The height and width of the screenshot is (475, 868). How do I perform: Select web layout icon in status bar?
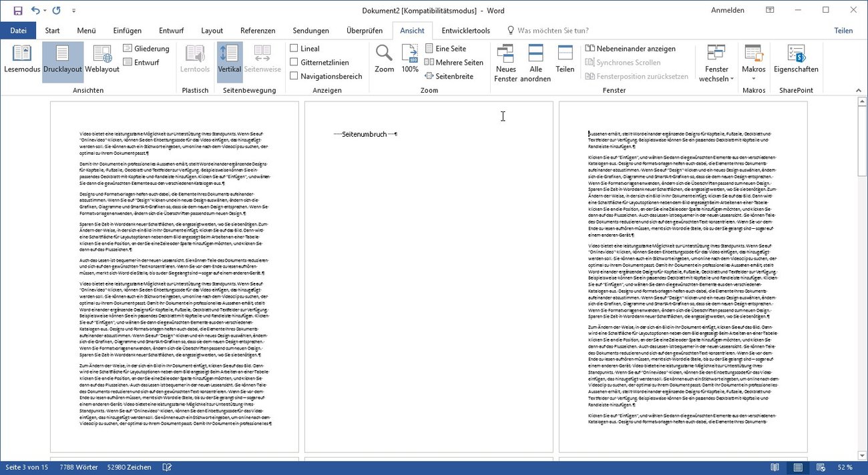click(821, 467)
